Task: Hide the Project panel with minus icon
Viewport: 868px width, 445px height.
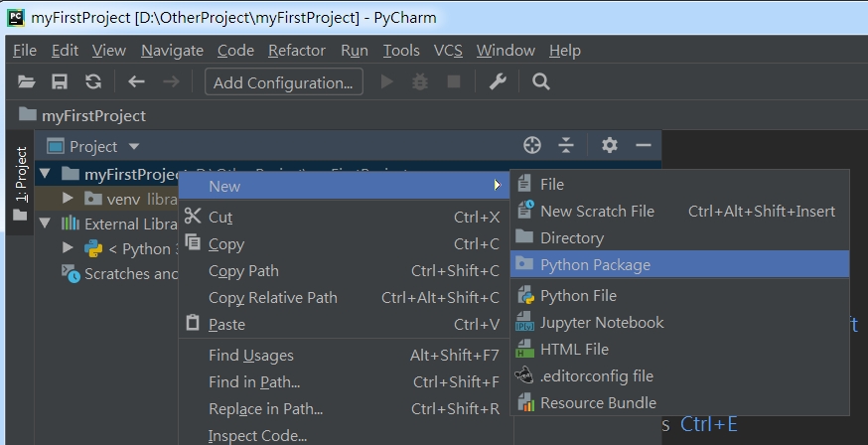Action: pos(643,146)
